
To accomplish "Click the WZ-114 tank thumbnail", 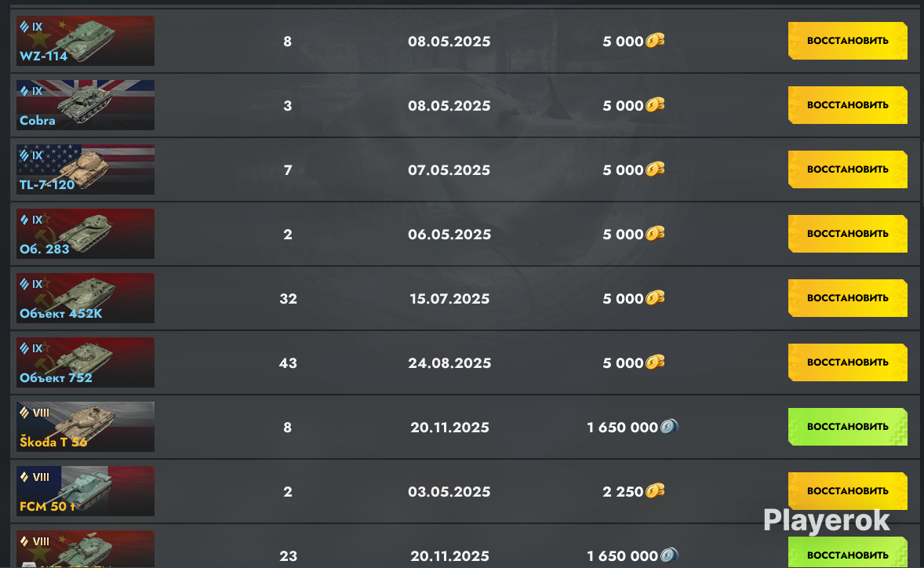I will click(x=85, y=41).
